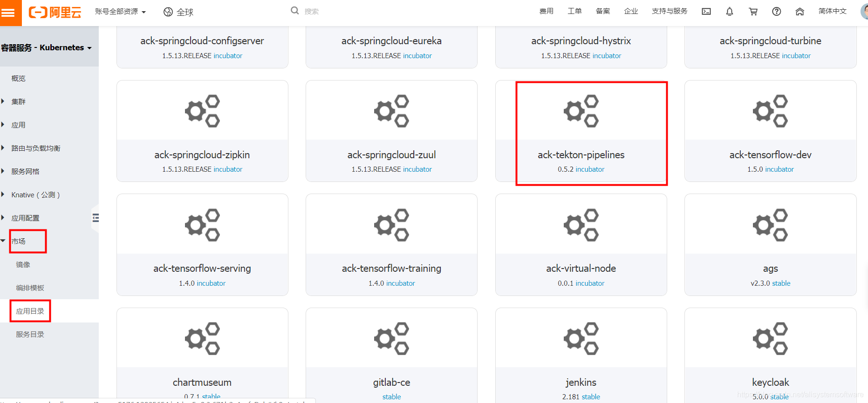Click the Cloud Shell terminal icon
The width and height of the screenshot is (868, 403).
pos(706,12)
